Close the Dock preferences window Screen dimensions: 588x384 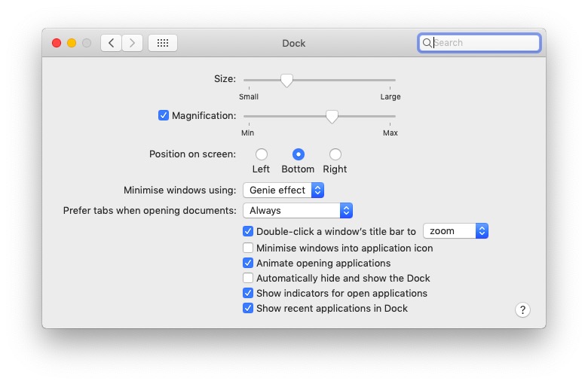pos(57,43)
